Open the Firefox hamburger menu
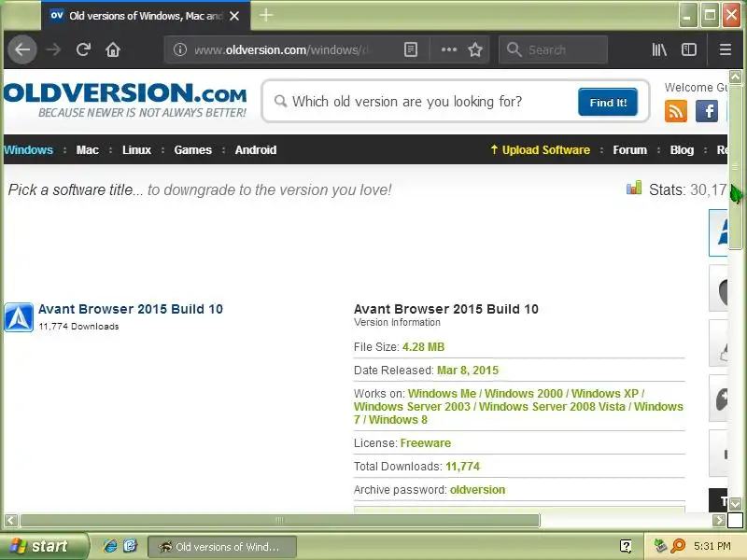The image size is (747, 560). (726, 49)
